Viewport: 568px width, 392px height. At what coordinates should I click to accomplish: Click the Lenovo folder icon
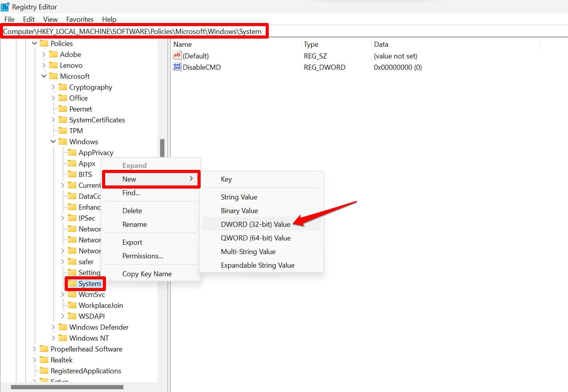pyautogui.click(x=53, y=65)
